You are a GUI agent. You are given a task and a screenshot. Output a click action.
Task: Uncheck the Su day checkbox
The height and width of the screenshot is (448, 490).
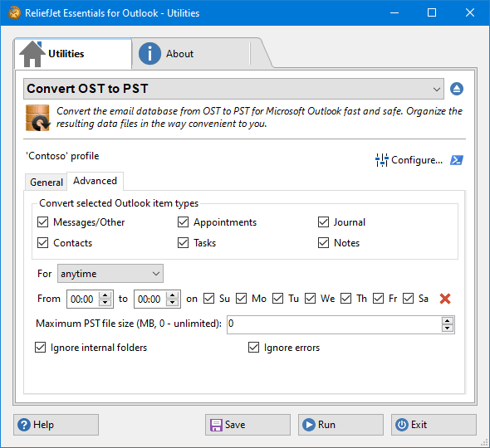(208, 299)
